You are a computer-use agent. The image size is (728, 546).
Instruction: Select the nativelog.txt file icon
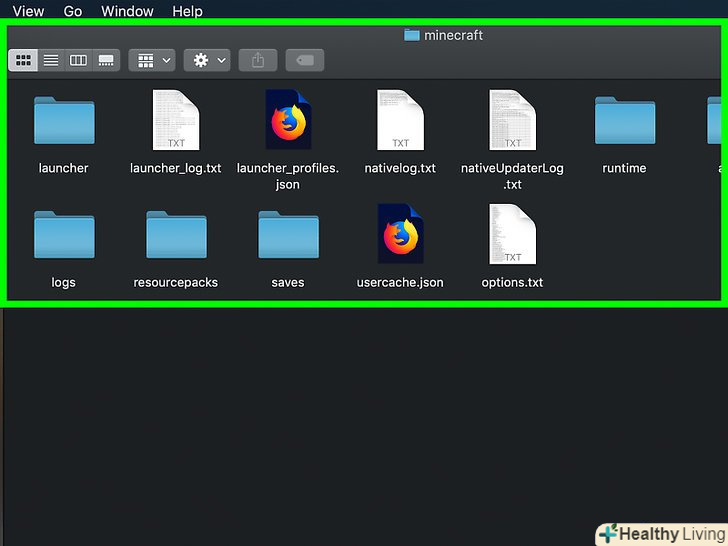coord(400,120)
